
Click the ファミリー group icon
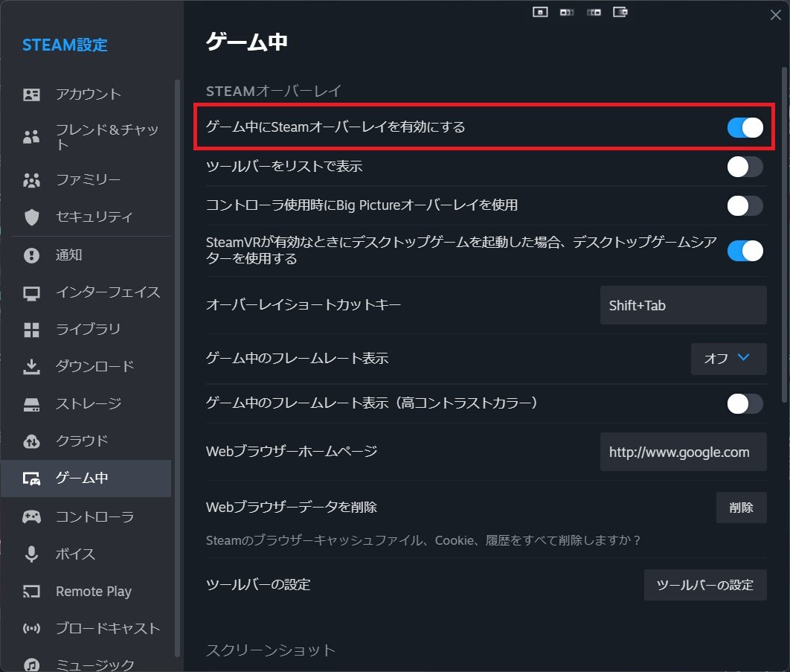click(31, 180)
